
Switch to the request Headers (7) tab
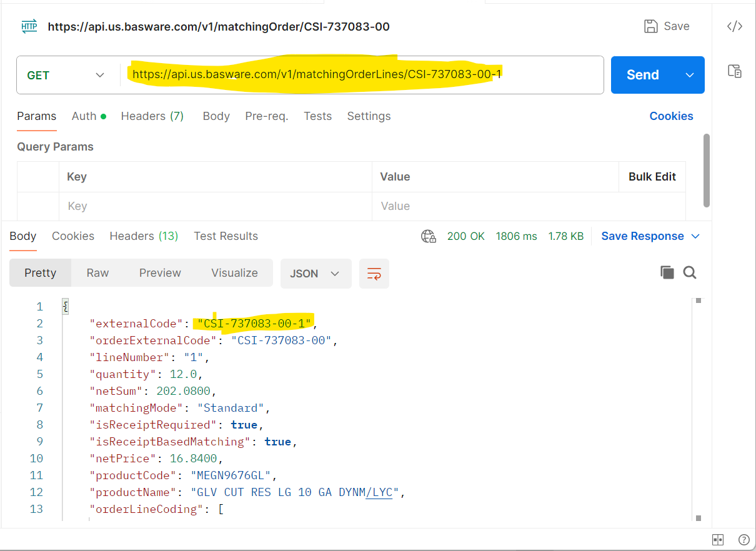click(x=152, y=116)
